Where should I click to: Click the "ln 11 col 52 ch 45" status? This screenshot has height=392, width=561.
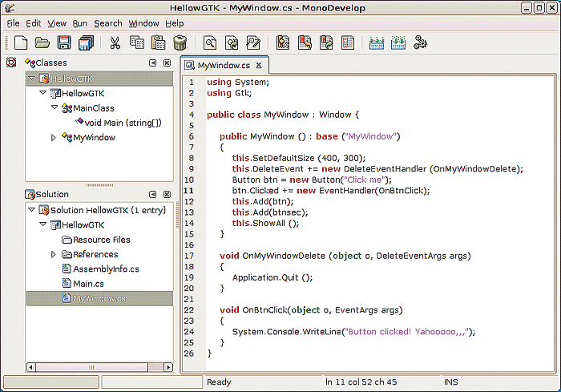point(361,382)
